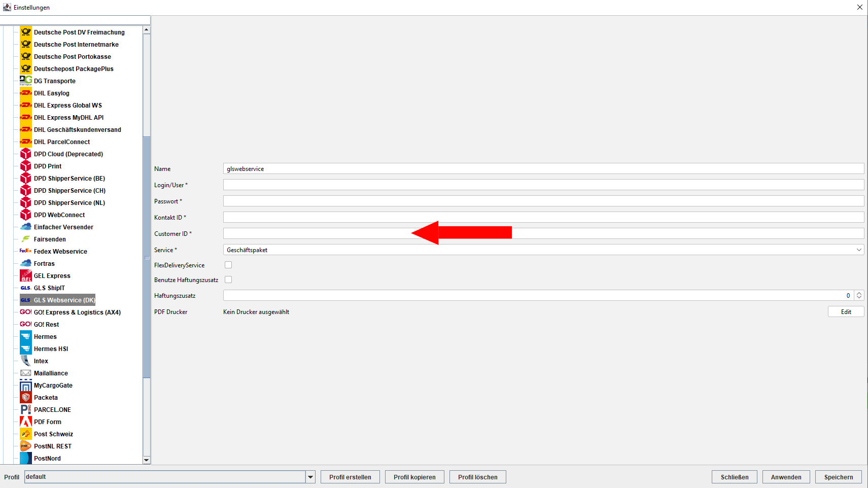Click the search box above carrier list

tap(75, 20)
